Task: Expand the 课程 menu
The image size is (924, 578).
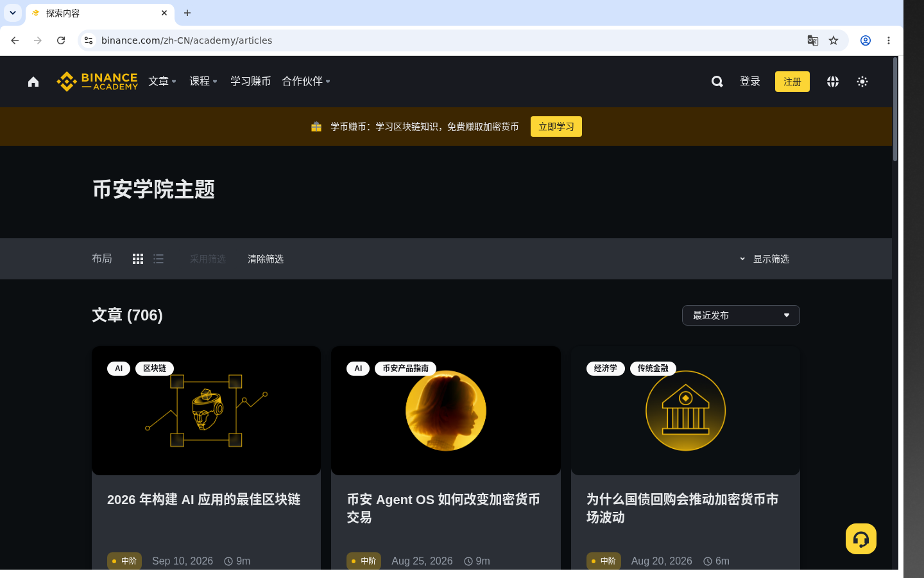Action: (x=203, y=82)
